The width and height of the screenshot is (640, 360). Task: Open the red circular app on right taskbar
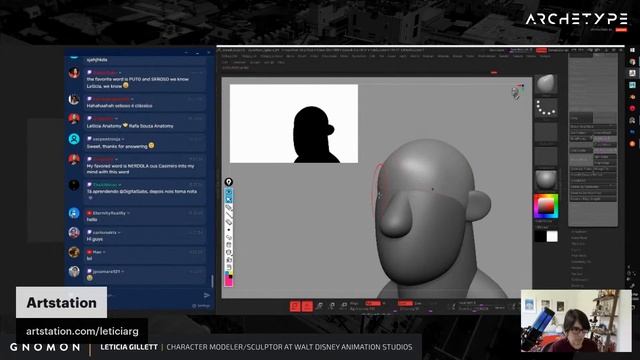pos(632,109)
